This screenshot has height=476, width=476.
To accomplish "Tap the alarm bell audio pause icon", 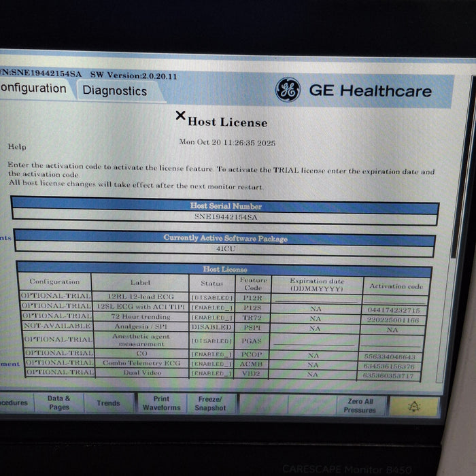I will 414,407.
